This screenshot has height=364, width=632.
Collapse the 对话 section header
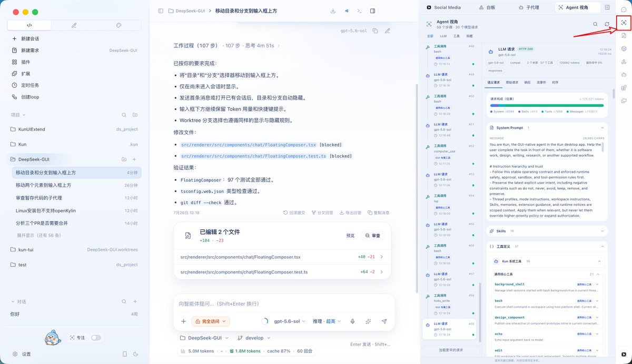click(18, 302)
